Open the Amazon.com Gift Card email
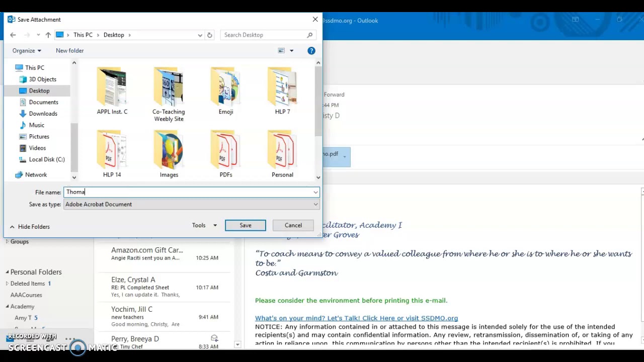This screenshot has height=362, width=644. click(x=165, y=254)
